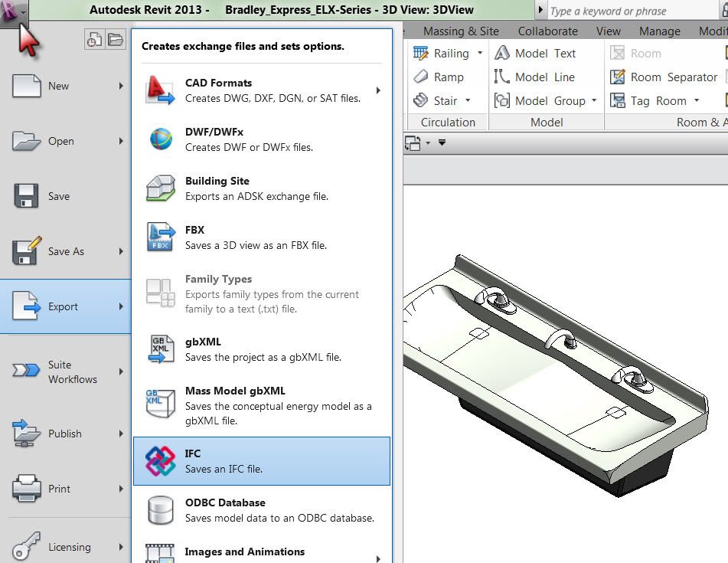Expand the Save As submenu arrow

point(121,251)
